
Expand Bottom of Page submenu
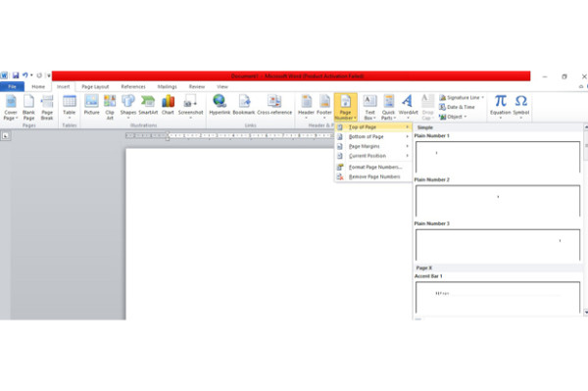(x=373, y=137)
